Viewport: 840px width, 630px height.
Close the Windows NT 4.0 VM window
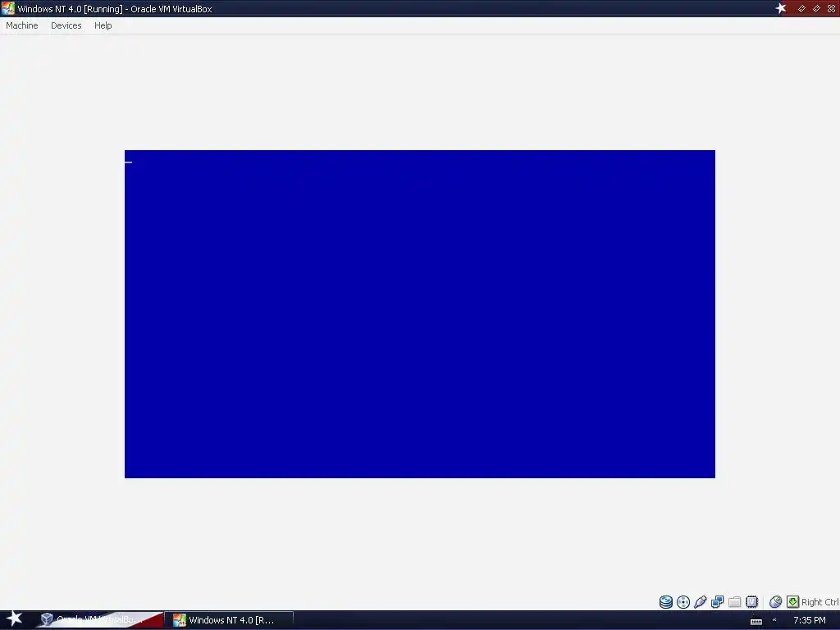832,8
